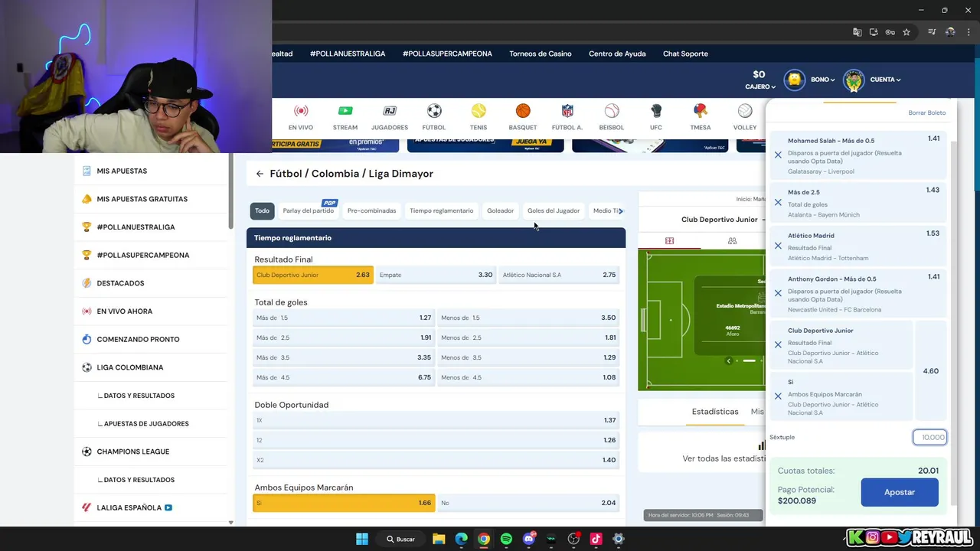Viewport: 980px width, 551px height.
Task: Click the Séxtuple stake input field
Action: pos(930,437)
